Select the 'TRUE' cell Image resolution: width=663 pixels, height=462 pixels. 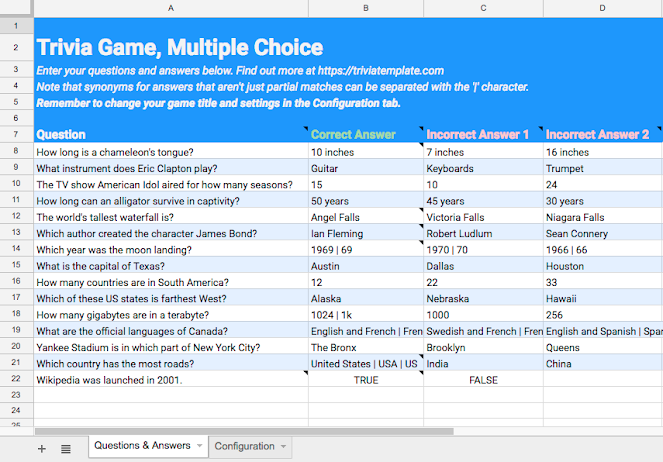(x=366, y=379)
